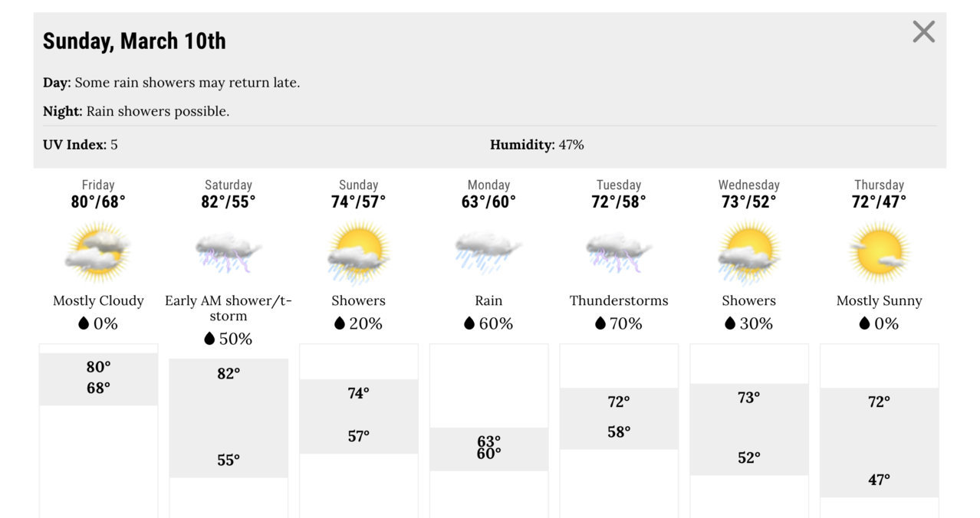Click the Early AM shower/t-storm description
Screen dimensions: 980x518
229,308
